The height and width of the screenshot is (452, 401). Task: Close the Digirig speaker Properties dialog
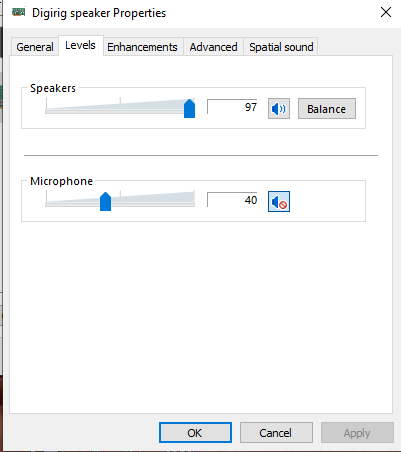pyautogui.click(x=386, y=12)
